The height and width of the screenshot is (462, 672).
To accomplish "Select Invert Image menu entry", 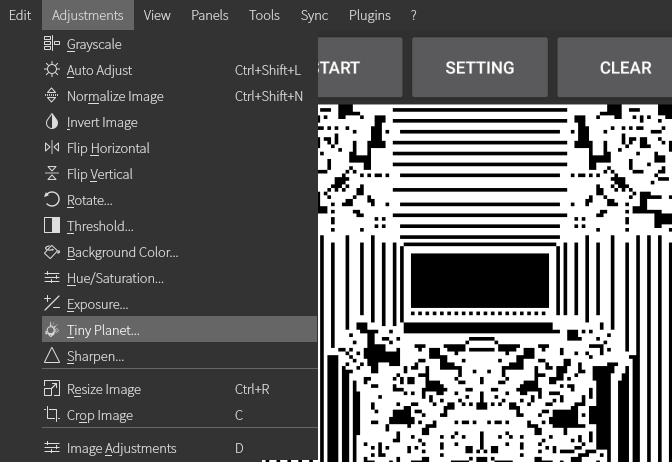I will point(180,122).
